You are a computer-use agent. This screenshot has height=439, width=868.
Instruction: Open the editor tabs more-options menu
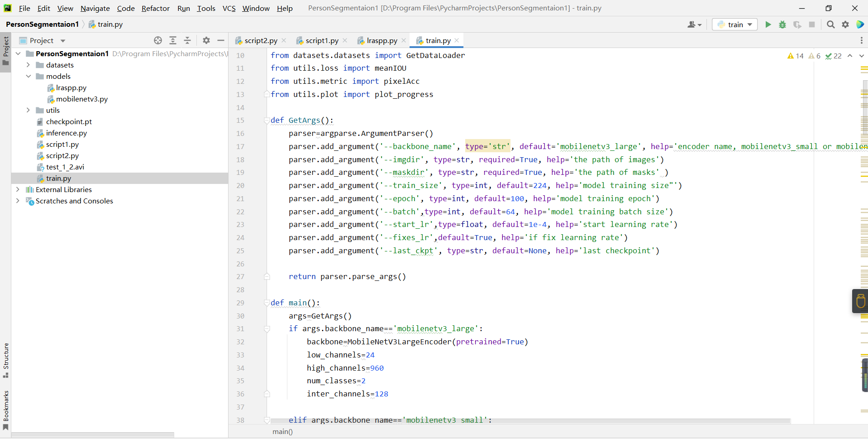(x=861, y=40)
